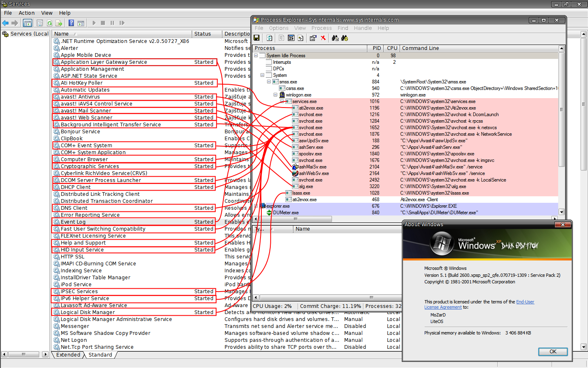Viewport: 588px width, 368px height.
Task: Click the Export List icon in Services toolbar
Action: coord(59,23)
